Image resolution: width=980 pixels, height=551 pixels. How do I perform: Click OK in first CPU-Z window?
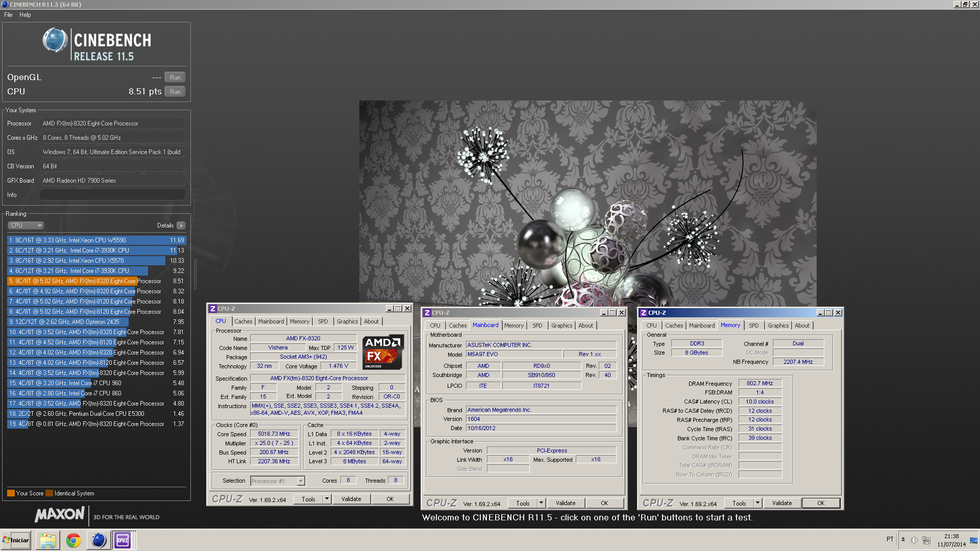(390, 499)
